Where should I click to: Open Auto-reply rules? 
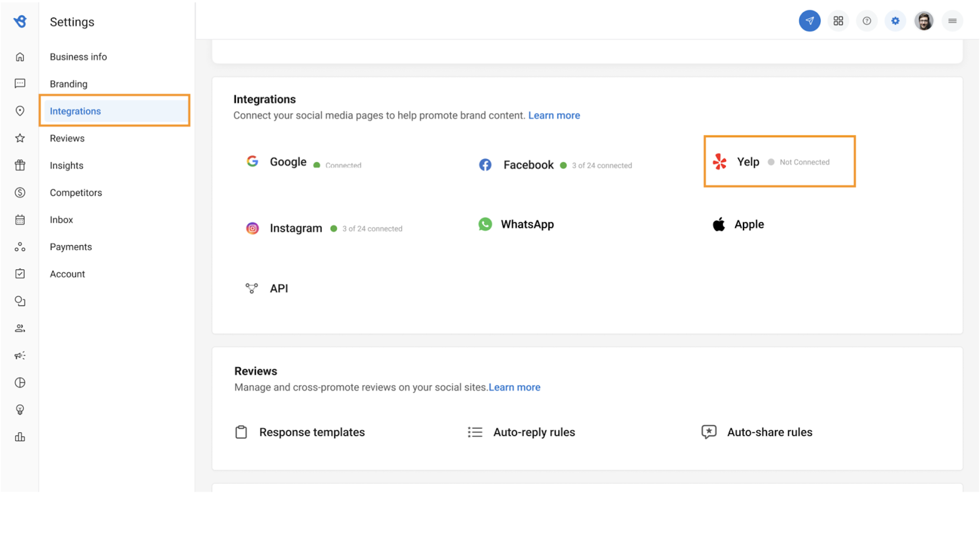coord(522,432)
